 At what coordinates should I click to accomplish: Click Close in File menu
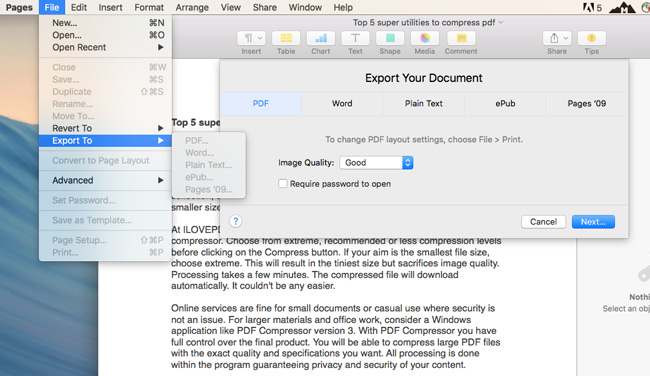(x=105, y=67)
